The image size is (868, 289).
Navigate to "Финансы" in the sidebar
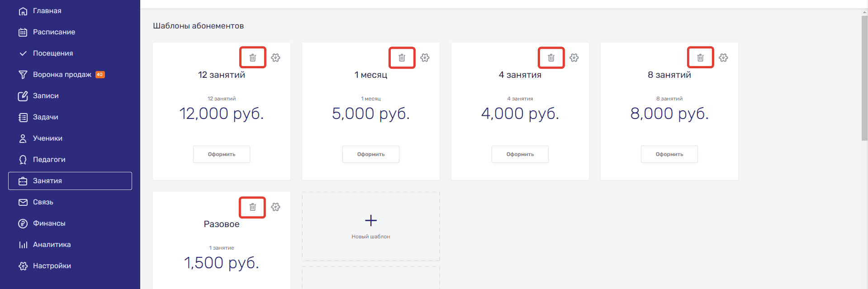49,223
